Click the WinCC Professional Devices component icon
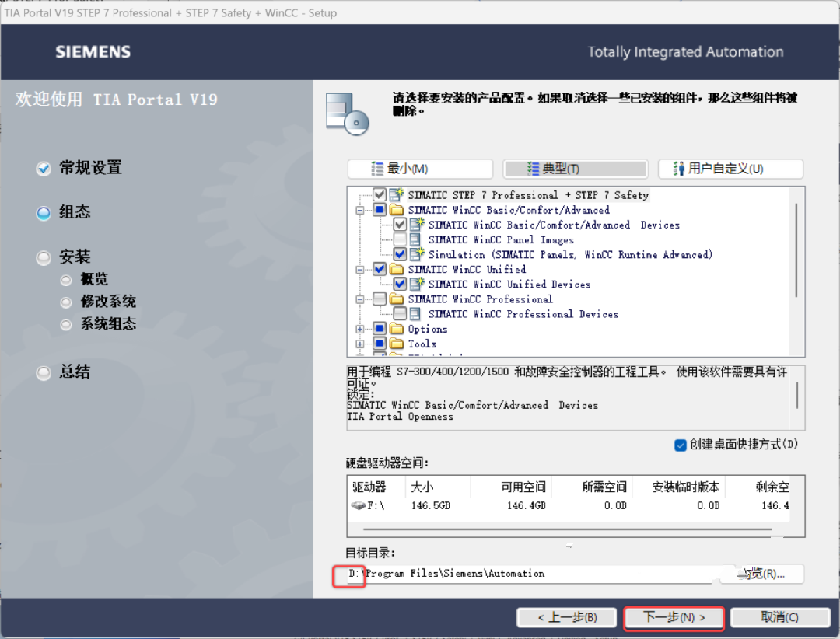Viewport: 840px width, 639px height. pyautogui.click(x=415, y=314)
